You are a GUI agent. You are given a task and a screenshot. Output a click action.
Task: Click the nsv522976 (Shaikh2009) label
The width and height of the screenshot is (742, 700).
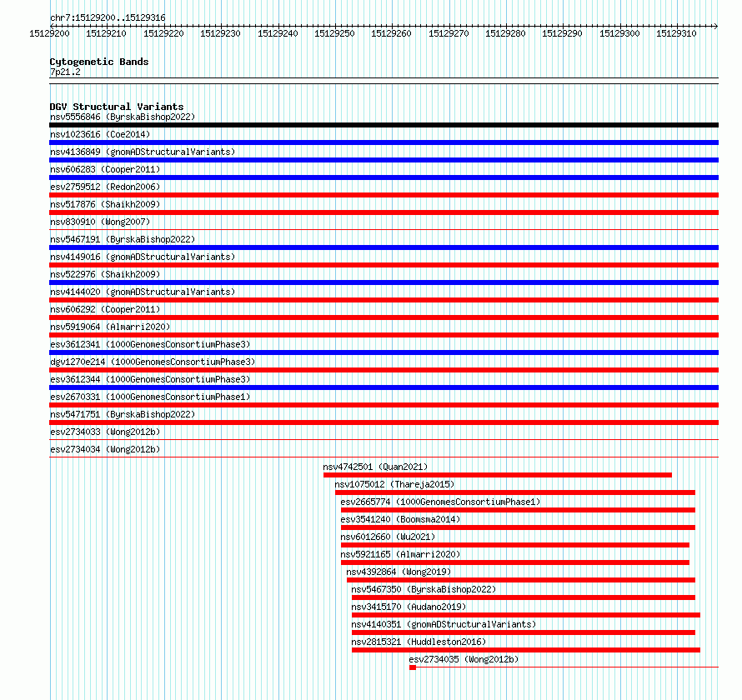point(105,274)
